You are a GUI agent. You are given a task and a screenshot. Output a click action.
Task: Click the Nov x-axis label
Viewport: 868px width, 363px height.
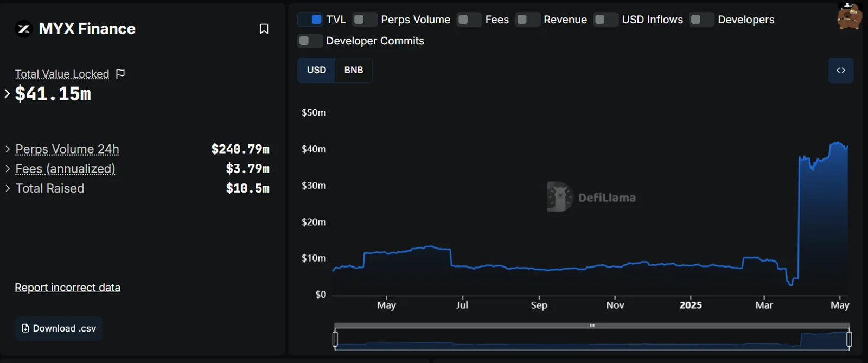tap(615, 305)
